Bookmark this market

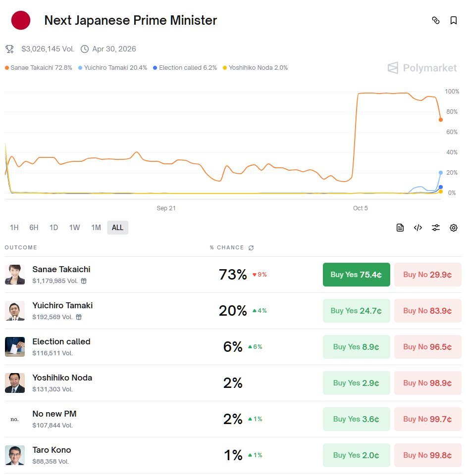pos(453,20)
